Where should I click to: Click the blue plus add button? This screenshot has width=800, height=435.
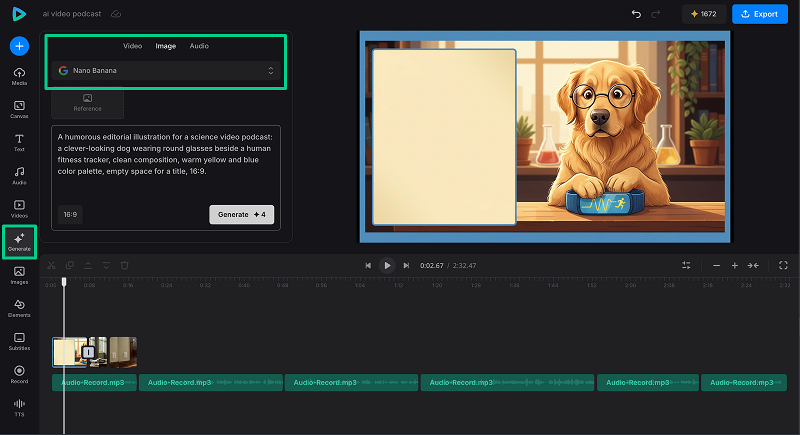(x=19, y=46)
